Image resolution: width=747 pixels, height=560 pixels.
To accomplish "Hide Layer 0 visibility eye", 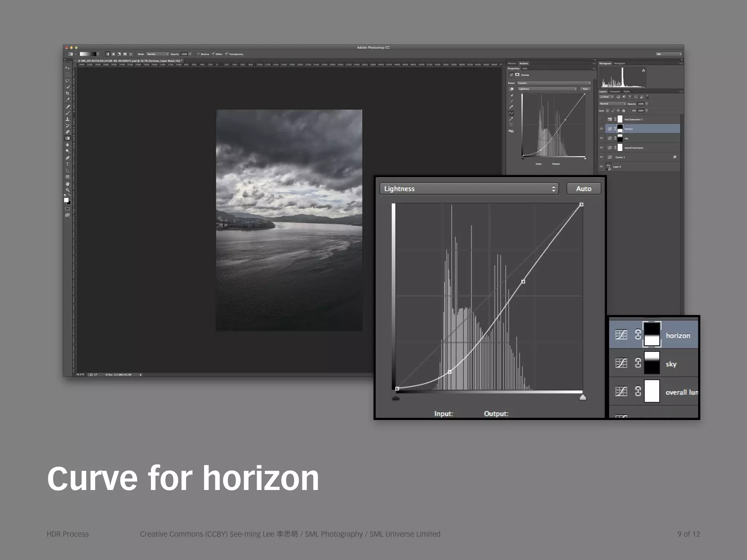I will pyautogui.click(x=601, y=167).
